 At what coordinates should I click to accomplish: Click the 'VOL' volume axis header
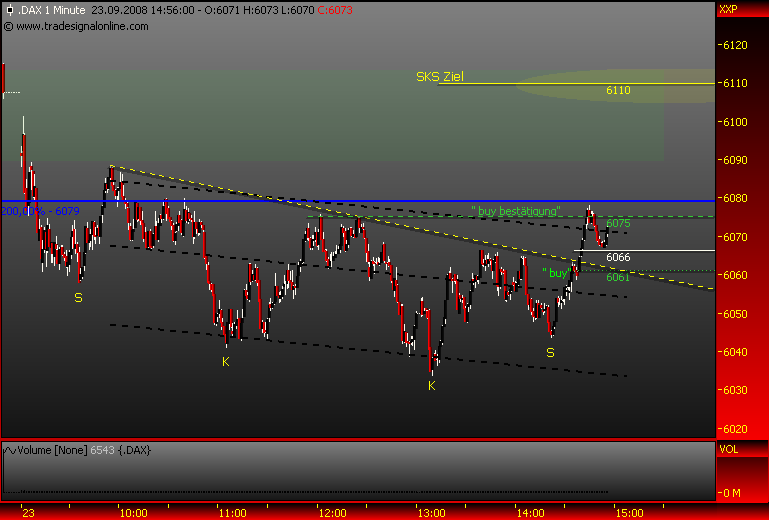click(x=728, y=449)
